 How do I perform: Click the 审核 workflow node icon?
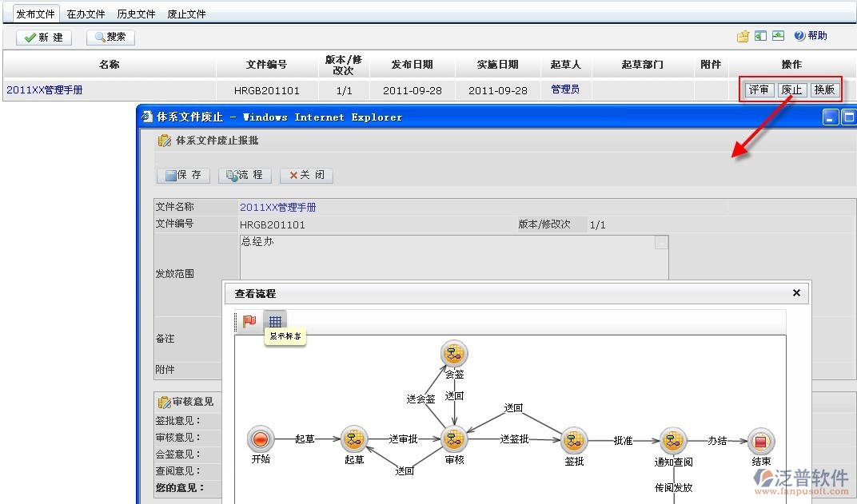454,439
